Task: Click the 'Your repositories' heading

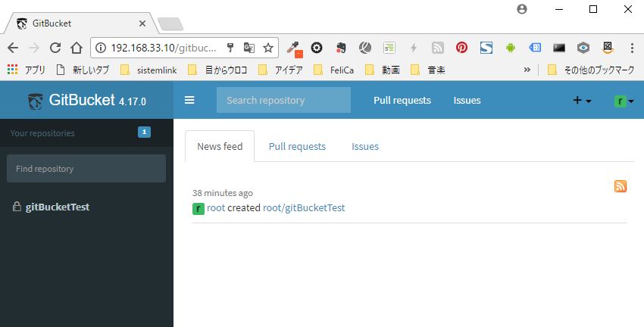Action: tap(42, 133)
